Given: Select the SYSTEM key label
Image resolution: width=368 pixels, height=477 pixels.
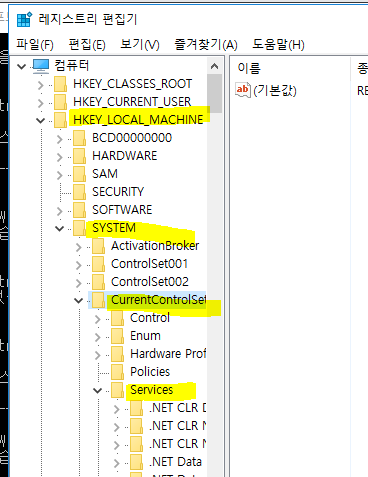Looking at the screenshot, I should [x=114, y=228].
